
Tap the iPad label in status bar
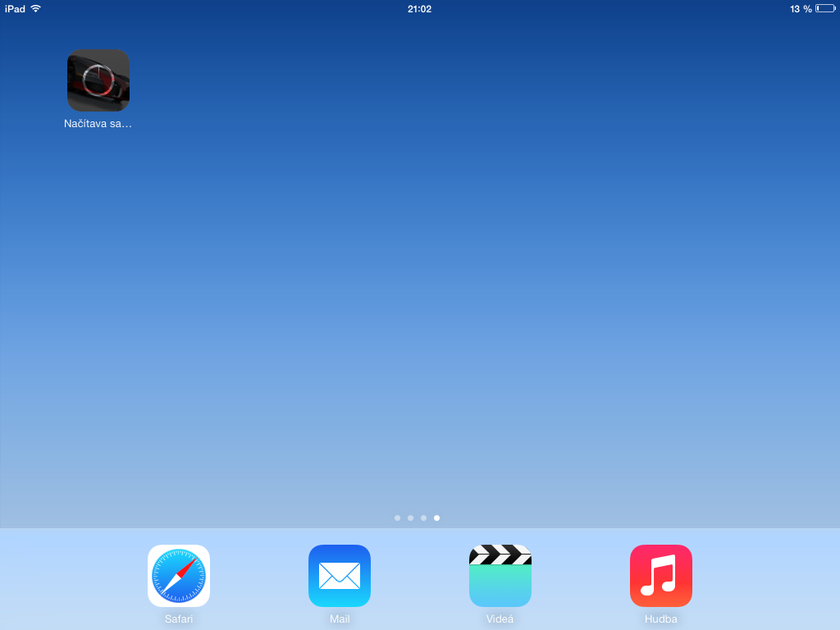tap(15, 9)
